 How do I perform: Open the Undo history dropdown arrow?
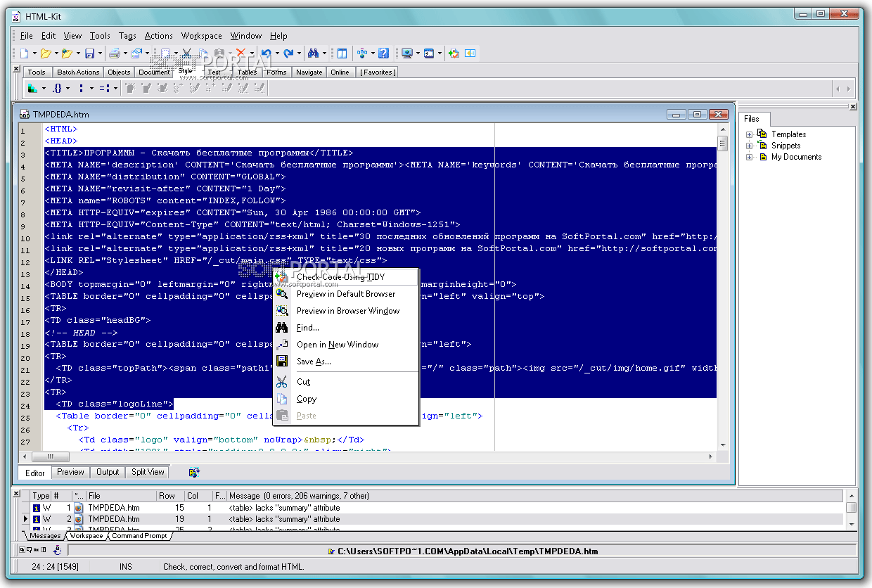pyautogui.click(x=276, y=53)
